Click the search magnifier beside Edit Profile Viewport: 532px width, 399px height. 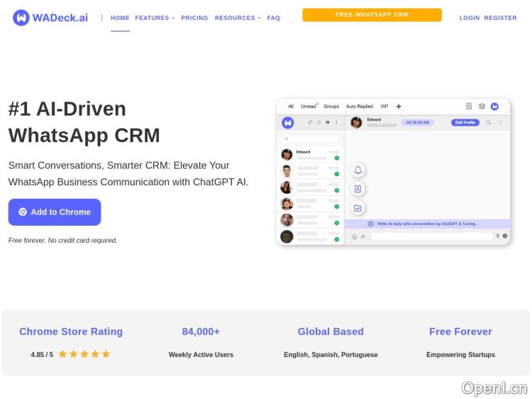pos(489,122)
